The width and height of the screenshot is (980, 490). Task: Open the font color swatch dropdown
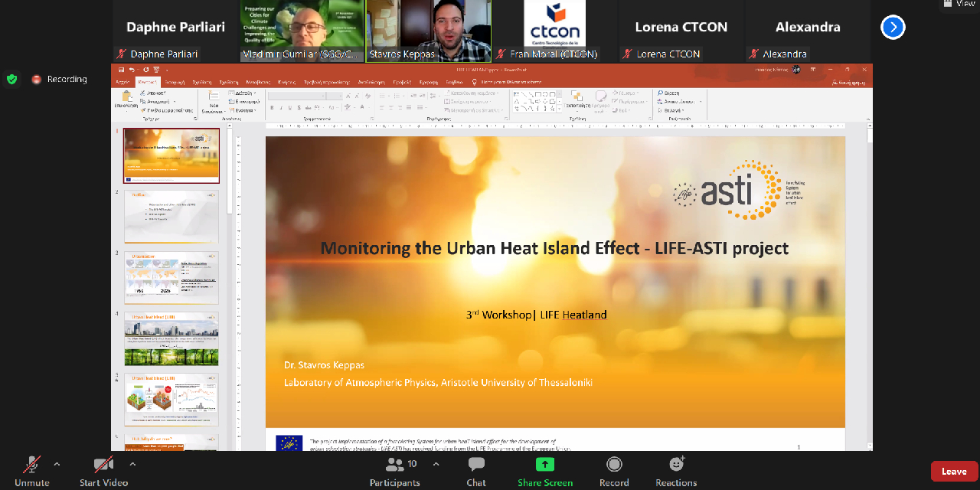(369, 107)
